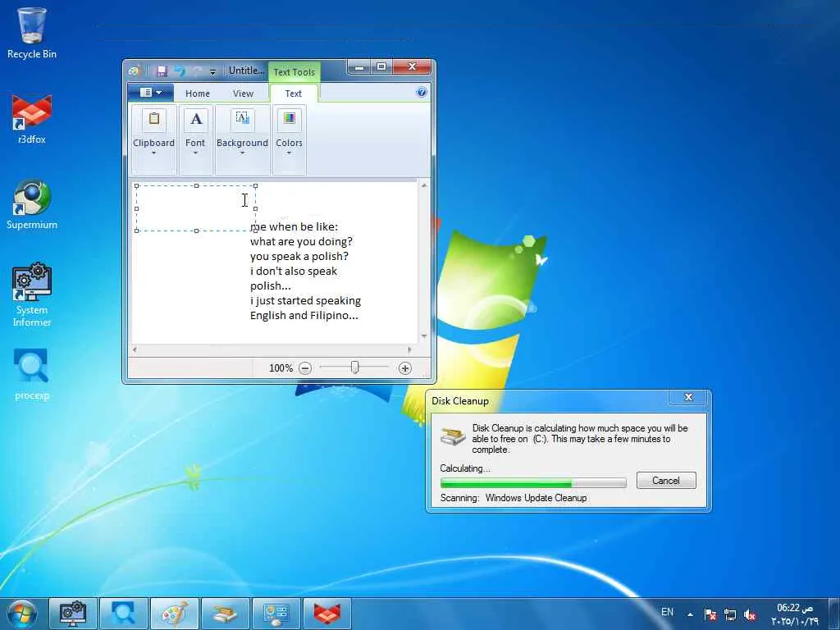Click the r3dfox taskbar button
The image size is (840, 630).
(x=327, y=614)
